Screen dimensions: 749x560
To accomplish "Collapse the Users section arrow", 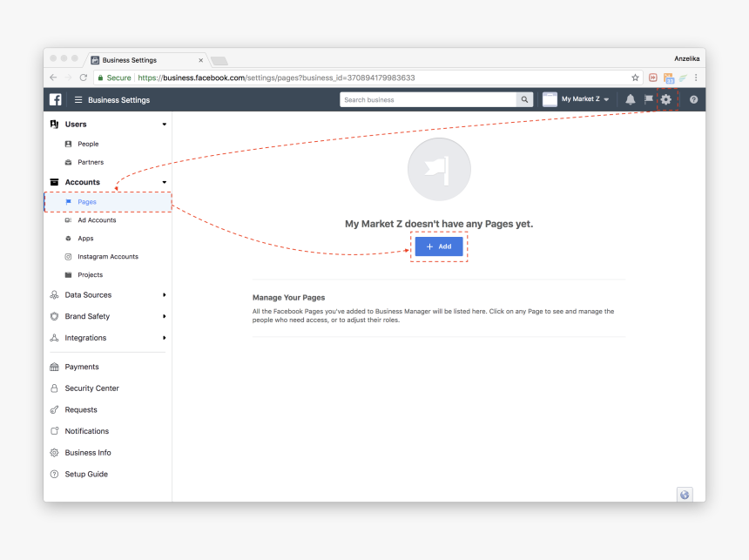I will (x=165, y=125).
